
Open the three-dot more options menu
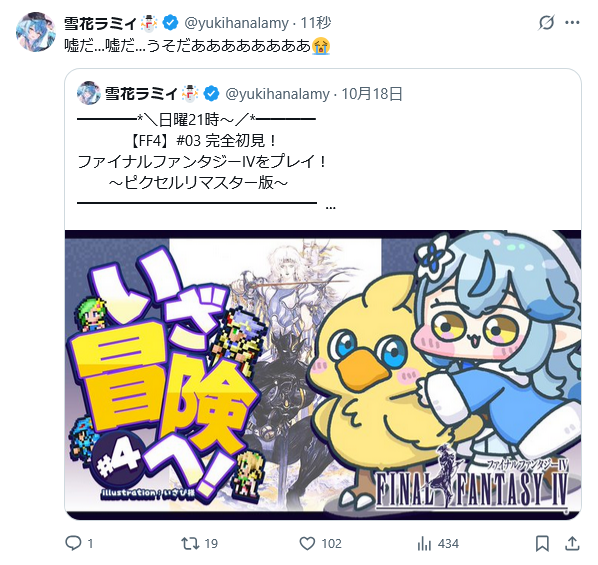pyautogui.click(x=572, y=23)
